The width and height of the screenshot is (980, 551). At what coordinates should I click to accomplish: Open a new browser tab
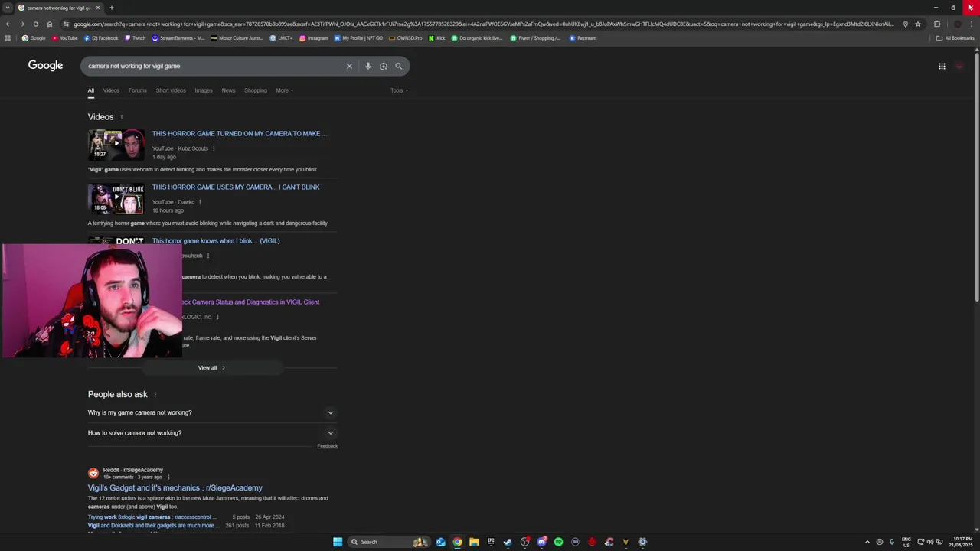tap(112, 8)
